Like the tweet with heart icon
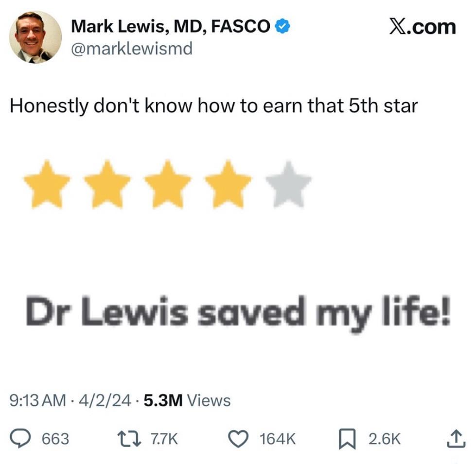 pos(238,439)
